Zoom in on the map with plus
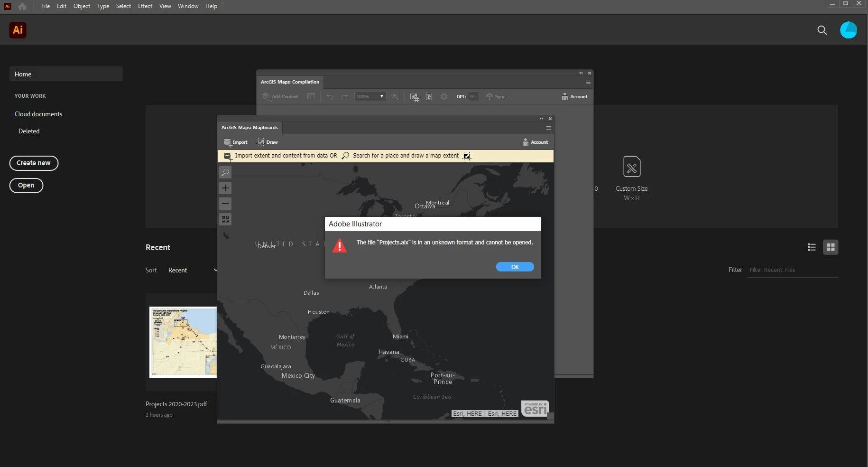This screenshot has width=868, height=467. click(225, 188)
